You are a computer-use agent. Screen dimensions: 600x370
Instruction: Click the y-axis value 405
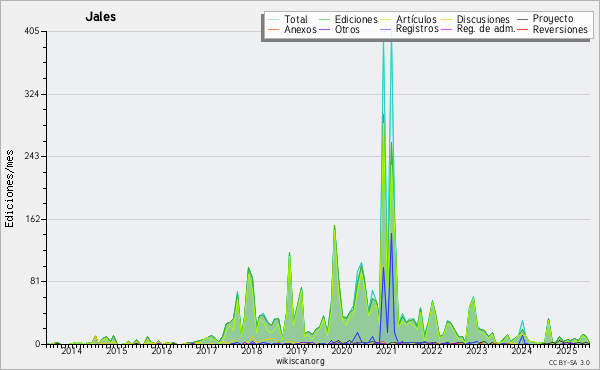32,31
